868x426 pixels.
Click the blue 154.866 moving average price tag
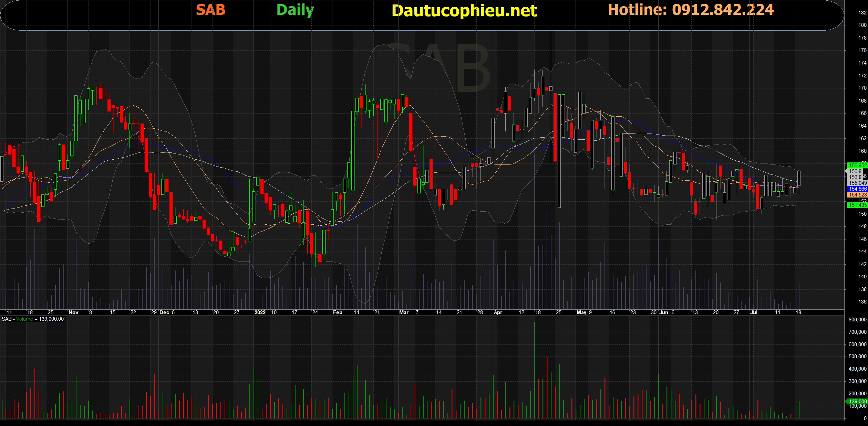pos(857,189)
